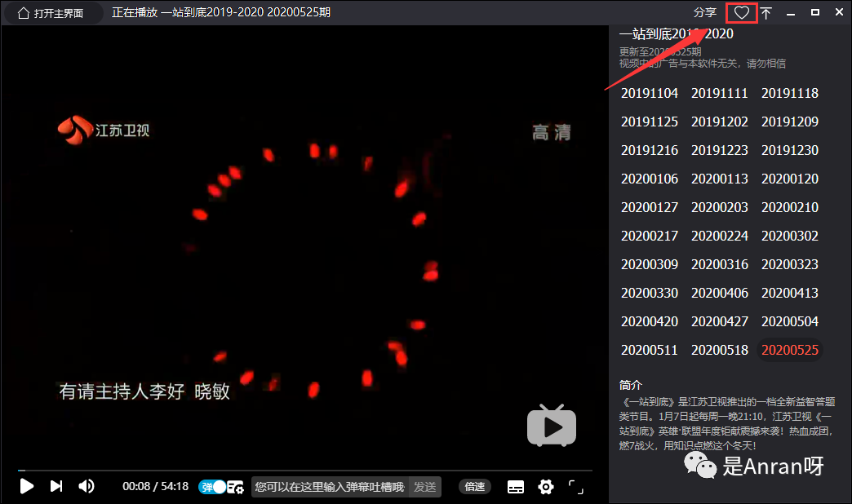Screen dimensions: 852x504
Task: Click the 分享 share button
Action: coord(705,12)
